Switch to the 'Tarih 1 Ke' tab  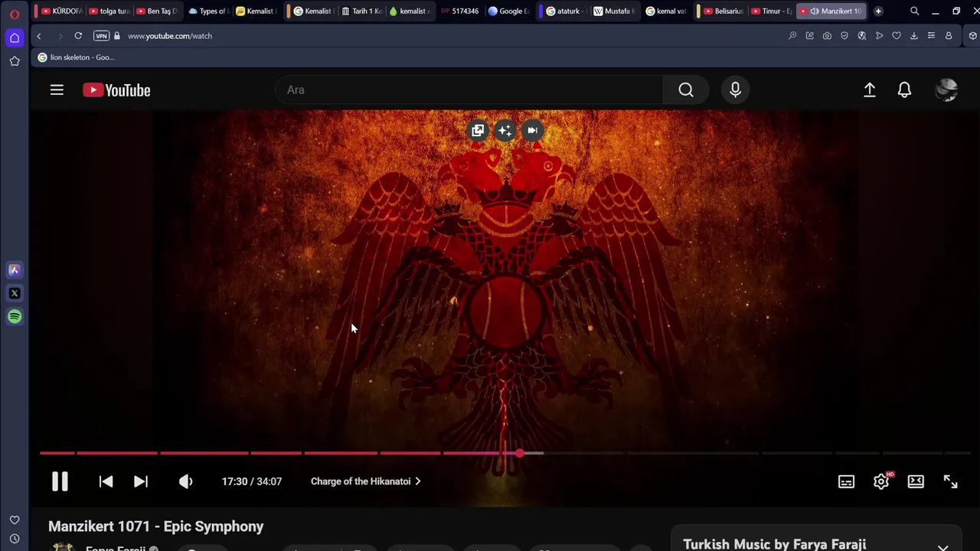[361, 11]
